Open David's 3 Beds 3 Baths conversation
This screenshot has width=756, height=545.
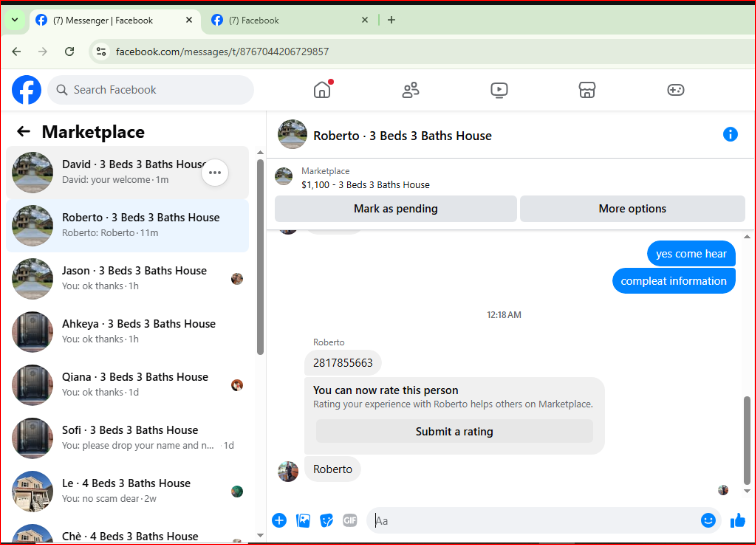click(127, 173)
